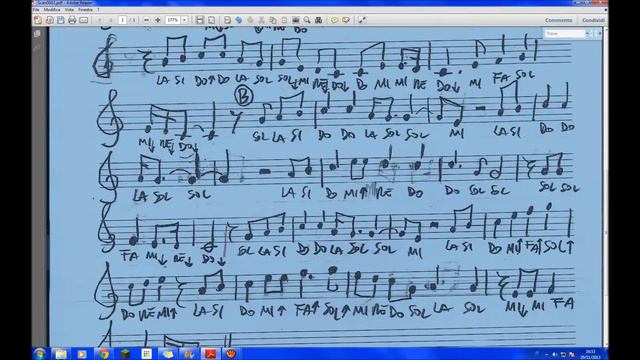The image size is (640, 360).
Task: Open the Vista menu
Action: pos(69,9)
